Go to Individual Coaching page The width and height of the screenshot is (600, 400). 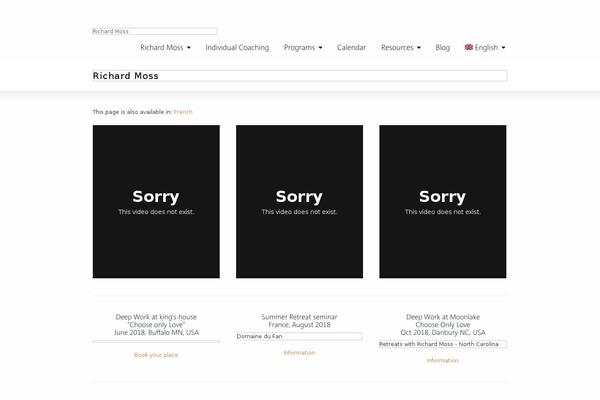click(237, 47)
